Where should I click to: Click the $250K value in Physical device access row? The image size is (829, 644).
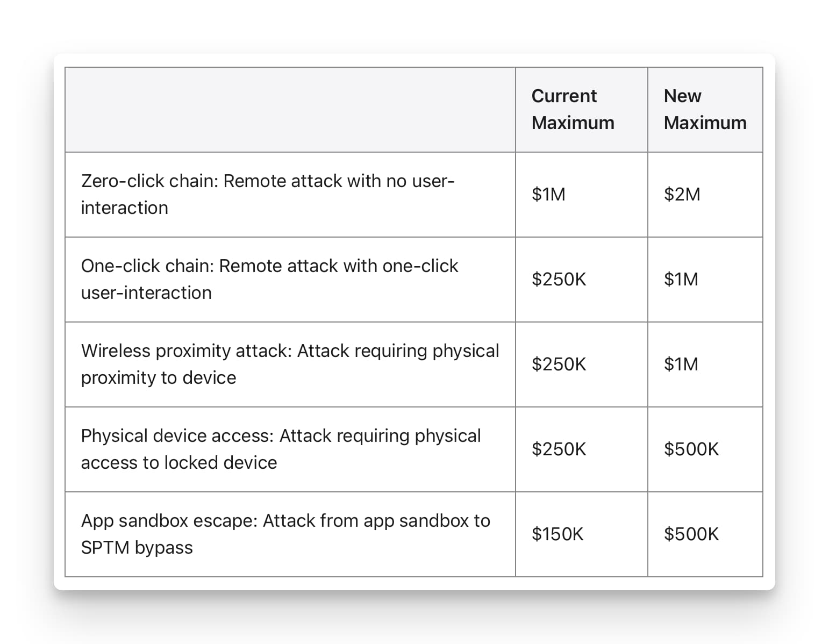(559, 449)
